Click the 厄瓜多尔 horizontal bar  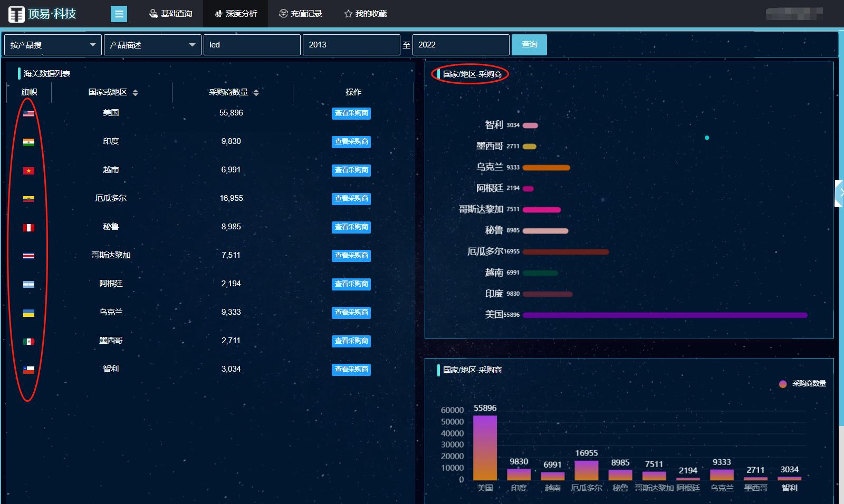point(565,252)
